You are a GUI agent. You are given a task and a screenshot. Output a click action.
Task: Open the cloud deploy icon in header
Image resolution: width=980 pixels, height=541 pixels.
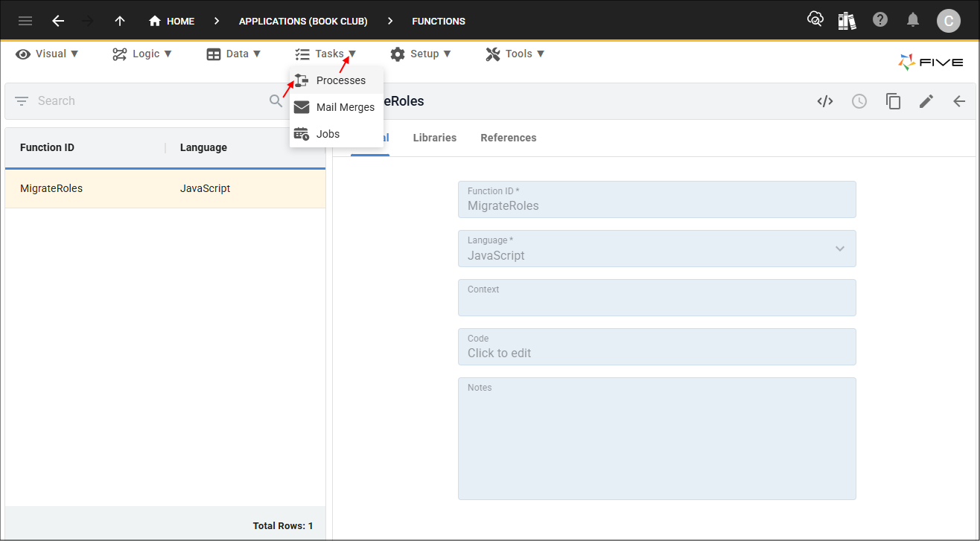point(815,20)
